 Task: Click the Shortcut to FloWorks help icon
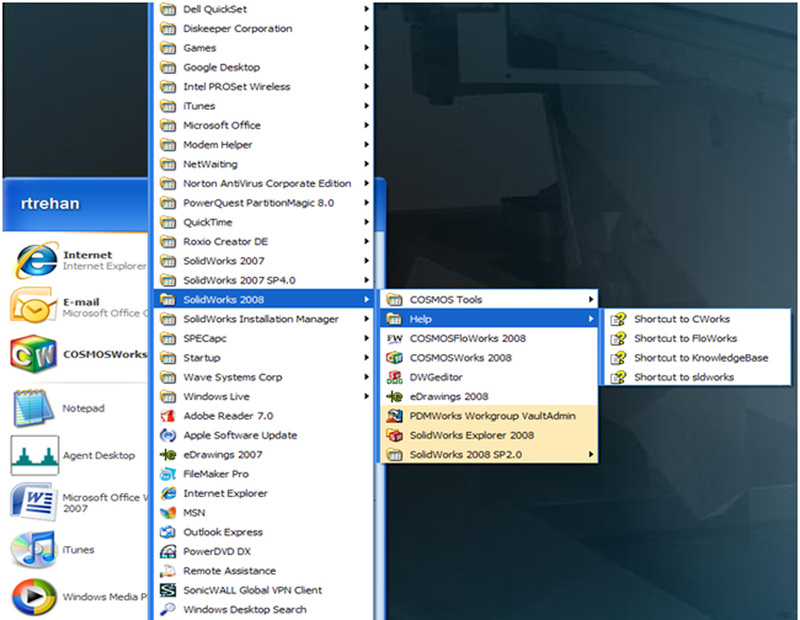click(x=618, y=338)
